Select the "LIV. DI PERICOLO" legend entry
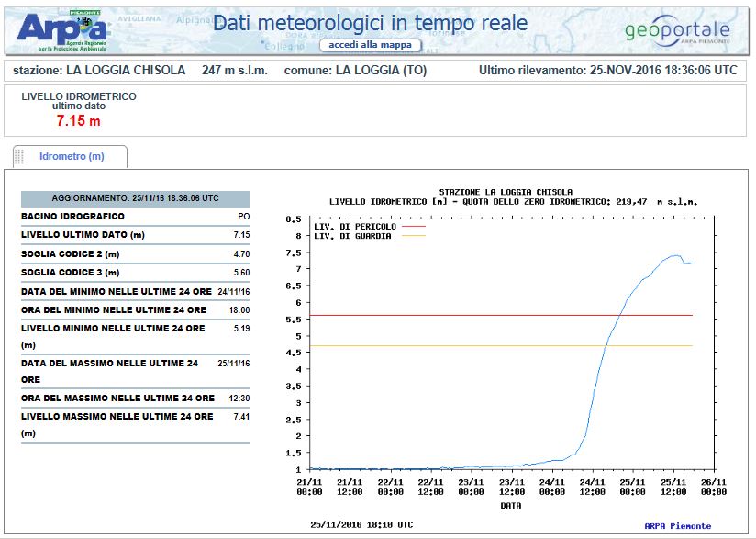This screenshot has width=756, height=539. tap(370, 226)
